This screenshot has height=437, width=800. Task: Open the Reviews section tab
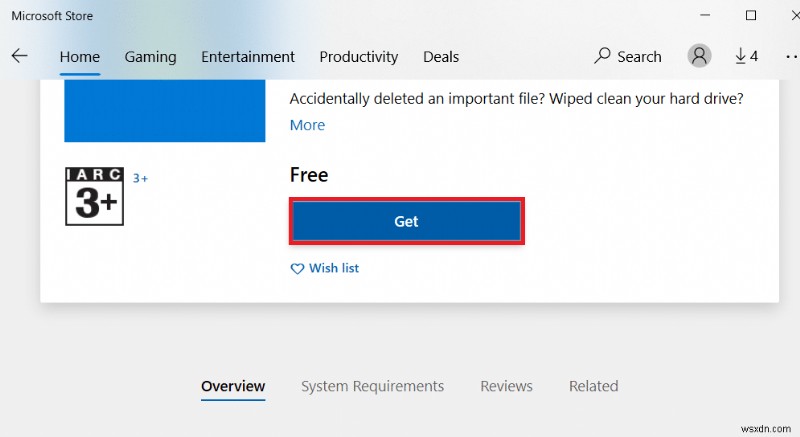pyautogui.click(x=506, y=386)
